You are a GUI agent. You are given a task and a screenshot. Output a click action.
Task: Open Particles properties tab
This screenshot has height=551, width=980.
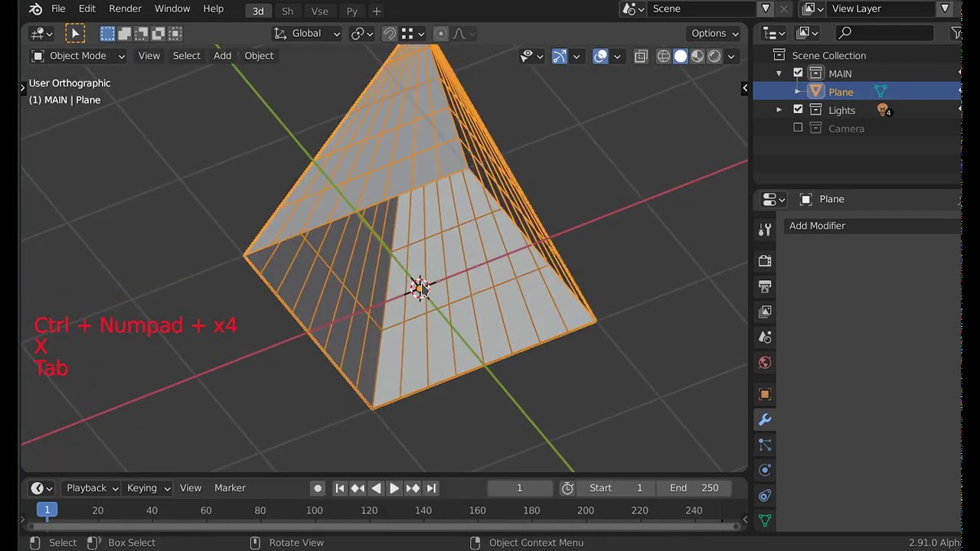tap(764, 445)
